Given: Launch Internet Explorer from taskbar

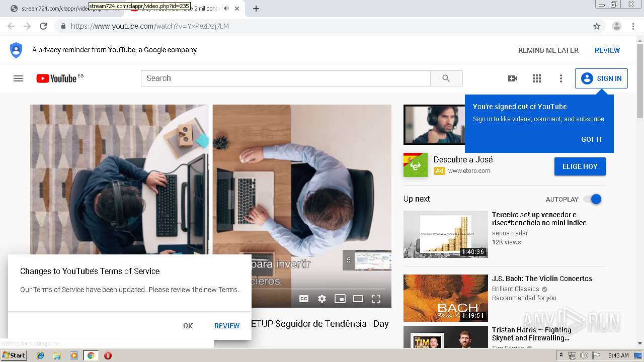Looking at the screenshot, I should (40, 355).
